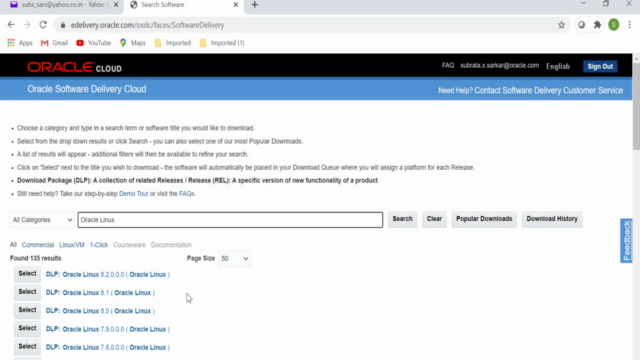The image size is (640, 360).
Task: Select Oracle Linux 8.0 package
Action: tap(27, 310)
